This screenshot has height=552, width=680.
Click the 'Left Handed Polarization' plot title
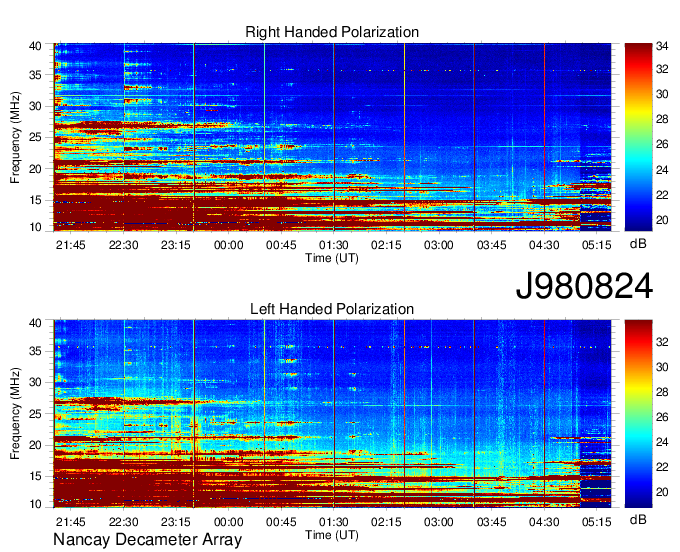point(332,309)
